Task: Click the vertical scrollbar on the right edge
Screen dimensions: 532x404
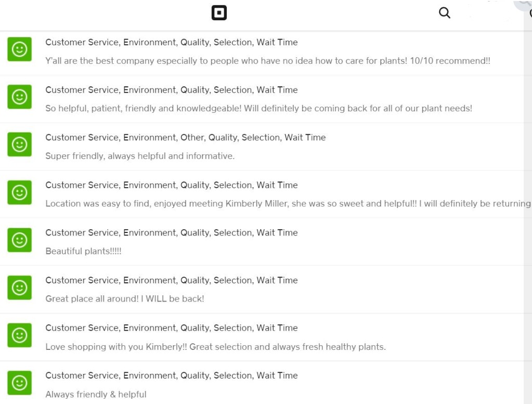Action: [528, 208]
